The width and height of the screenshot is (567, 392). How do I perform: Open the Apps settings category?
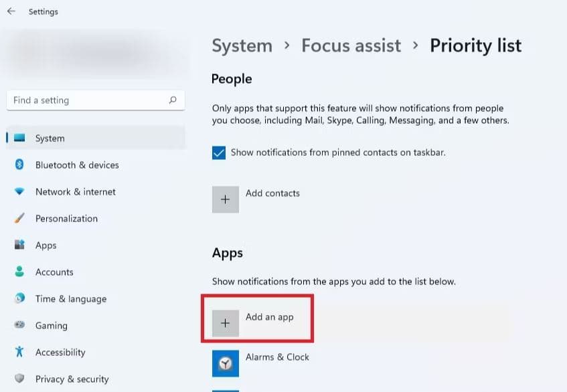click(46, 246)
